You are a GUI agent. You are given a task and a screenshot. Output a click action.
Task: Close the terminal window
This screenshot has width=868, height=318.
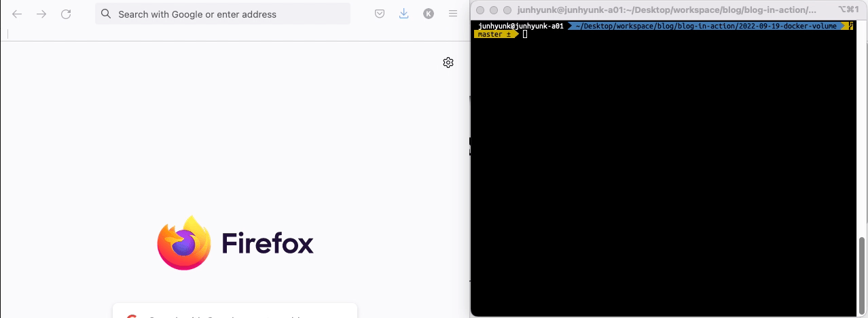(481, 10)
